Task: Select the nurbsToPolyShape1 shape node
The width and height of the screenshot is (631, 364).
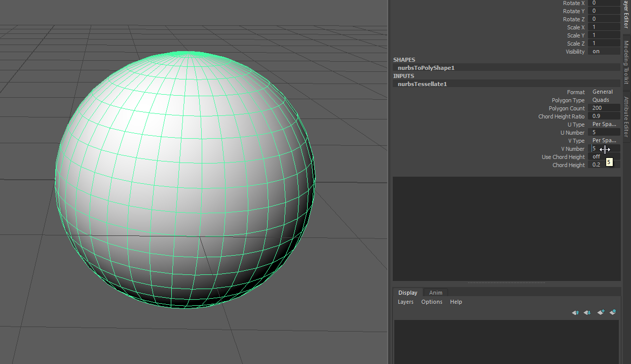Action: [426, 68]
